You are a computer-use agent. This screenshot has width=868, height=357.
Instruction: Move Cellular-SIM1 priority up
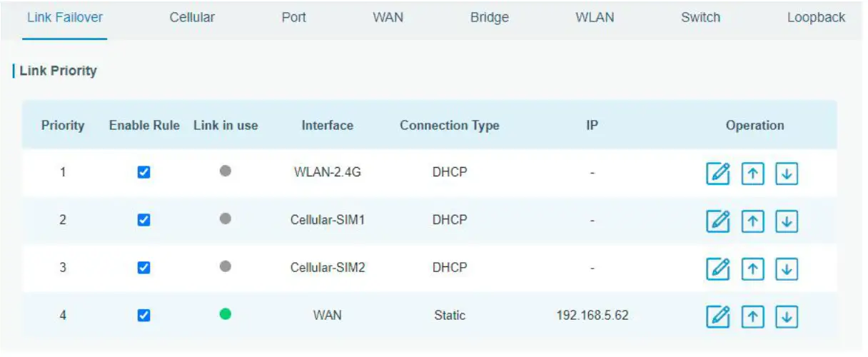click(752, 221)
